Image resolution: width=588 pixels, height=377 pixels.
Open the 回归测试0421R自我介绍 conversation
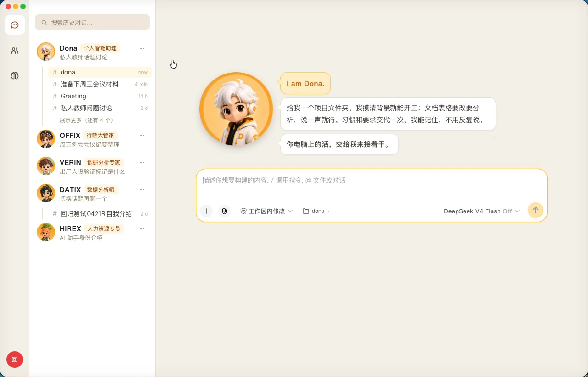tap(100, 214)
